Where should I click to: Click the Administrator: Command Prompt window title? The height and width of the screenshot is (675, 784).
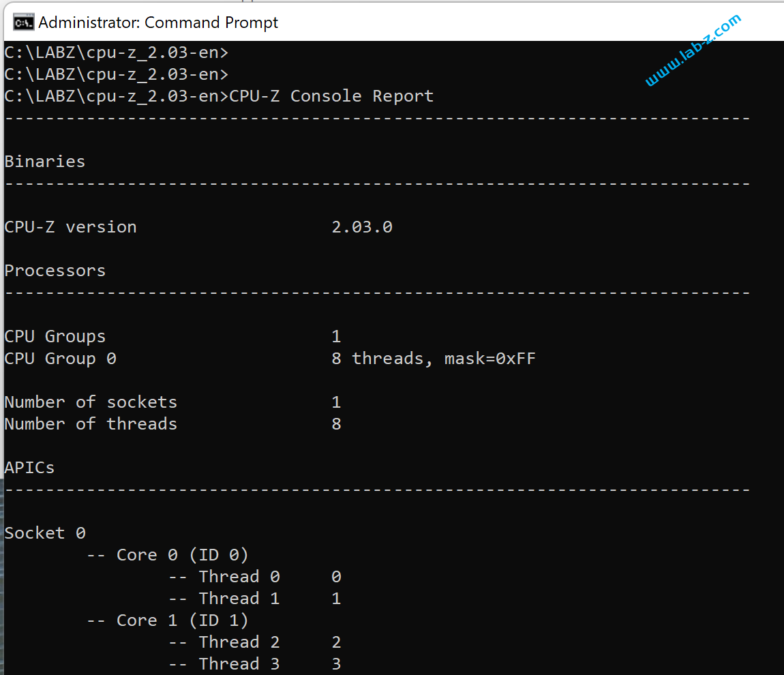pyautogui.click(x=158, y=22)
